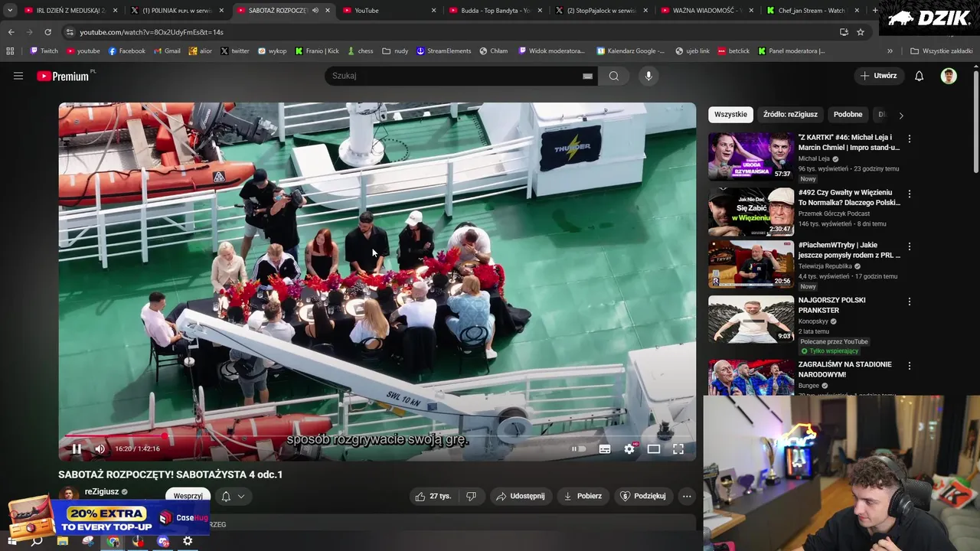Pause the YouTube video
980x551 pixels.
pos(77,449)
